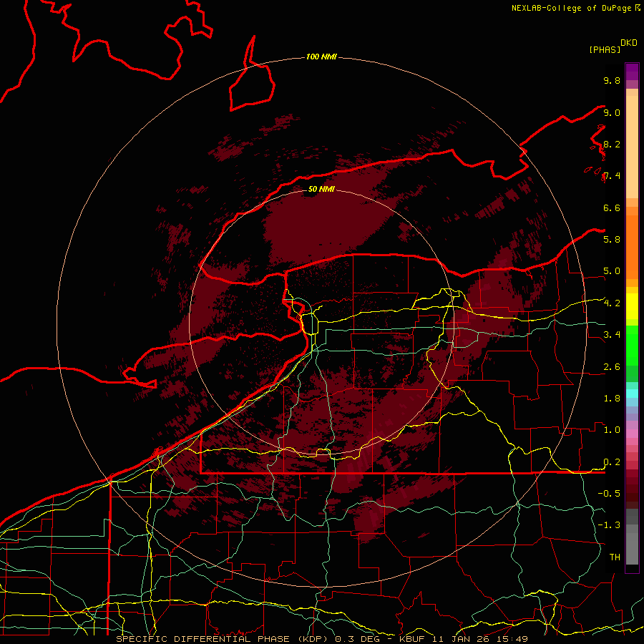Screen dimensions: 644x644
Task: Click the 9.8 value on the color scale
Action: coord(612,80)
